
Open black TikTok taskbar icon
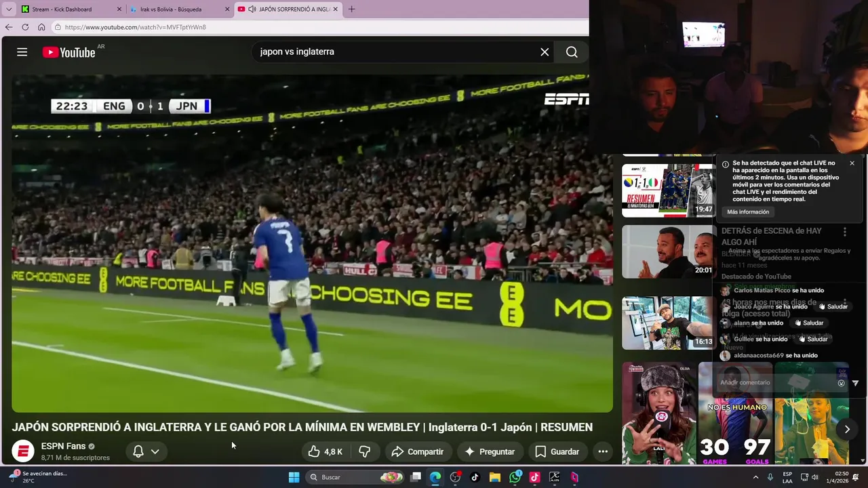(x=475, y=477)
